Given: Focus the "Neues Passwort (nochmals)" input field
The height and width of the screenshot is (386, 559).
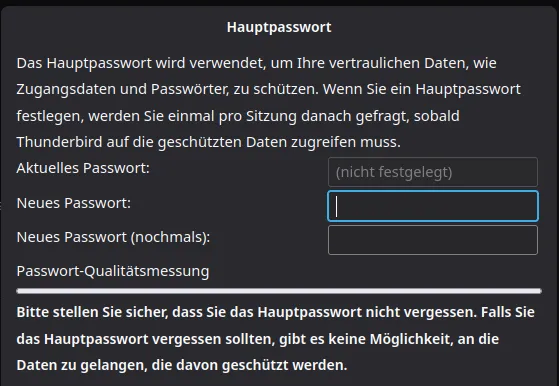Looking at the screenshot, I should click(433, 240).
